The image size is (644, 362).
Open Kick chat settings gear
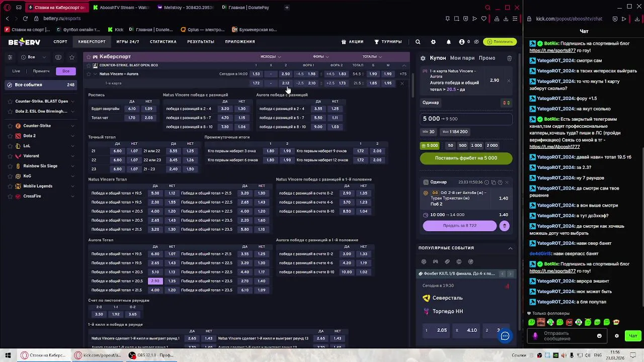pyautogui.click(x=617, y=336)
